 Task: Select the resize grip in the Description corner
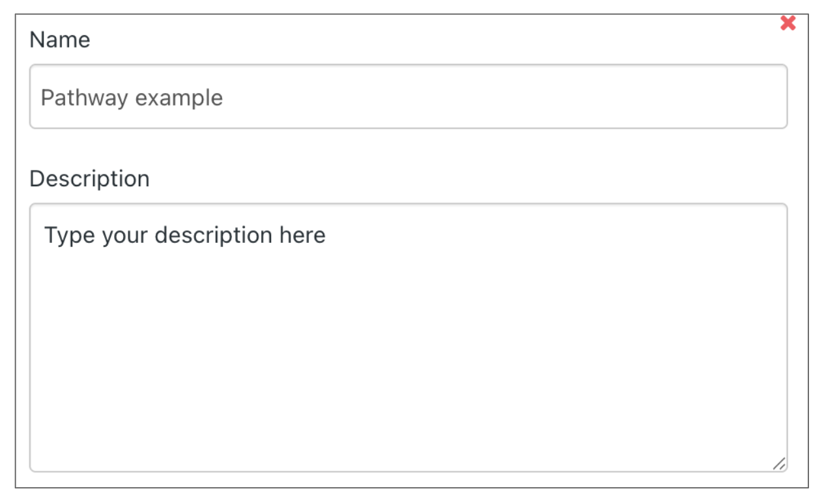(778, 463)
